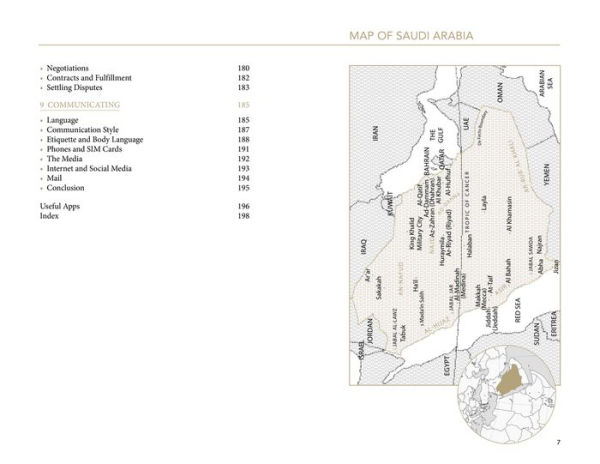Click the page number 7

558,441
